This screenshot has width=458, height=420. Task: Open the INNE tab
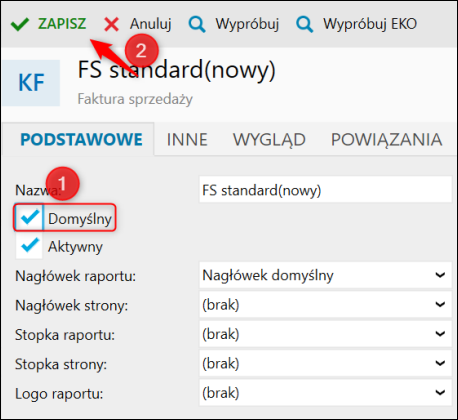pos(187,139)
